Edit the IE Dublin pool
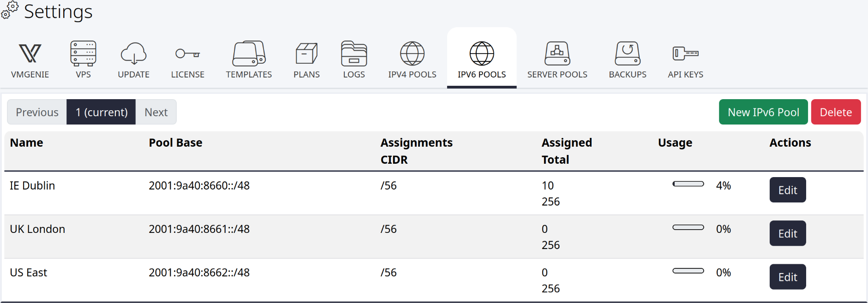 pos(788,190)
